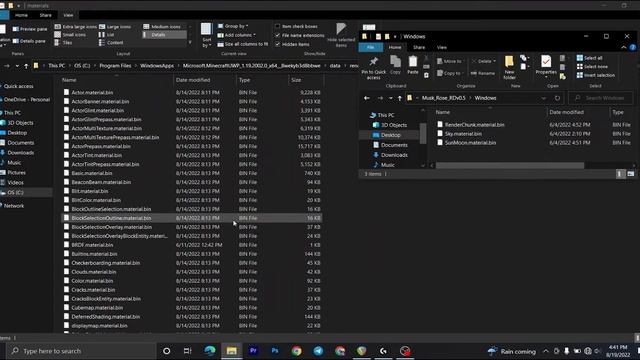The height and width of the screenshot is (360, 640).
Task: Open Premiere Pro from taskbar
Action: point(253,351)
